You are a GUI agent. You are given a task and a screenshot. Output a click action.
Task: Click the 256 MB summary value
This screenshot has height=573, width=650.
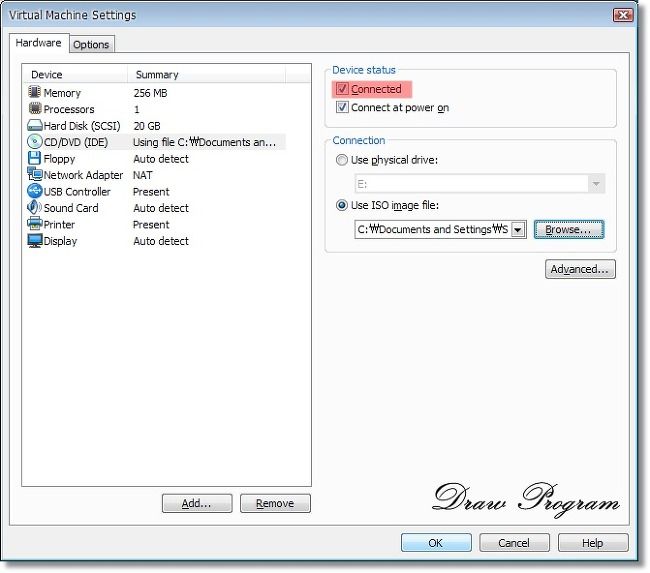pos(150,93)
